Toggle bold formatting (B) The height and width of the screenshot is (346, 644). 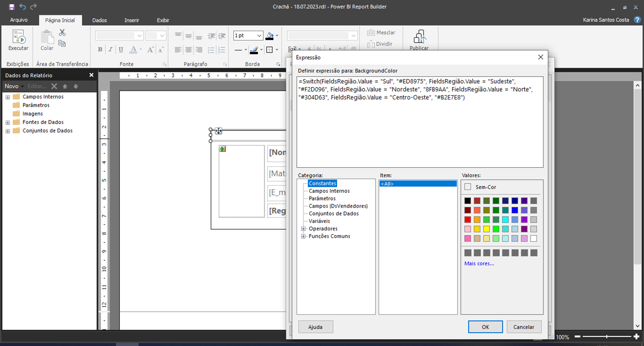click(100, 49)
